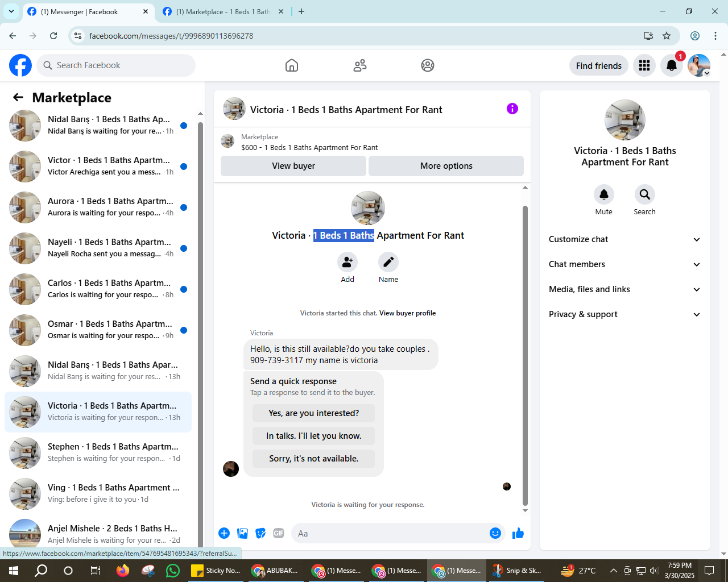Image resolution: width=728 pixels, height=582 pixels.
Task: Open the $600 Marketplace listing link
Action: pyautogui.click(x=309, y=147)
